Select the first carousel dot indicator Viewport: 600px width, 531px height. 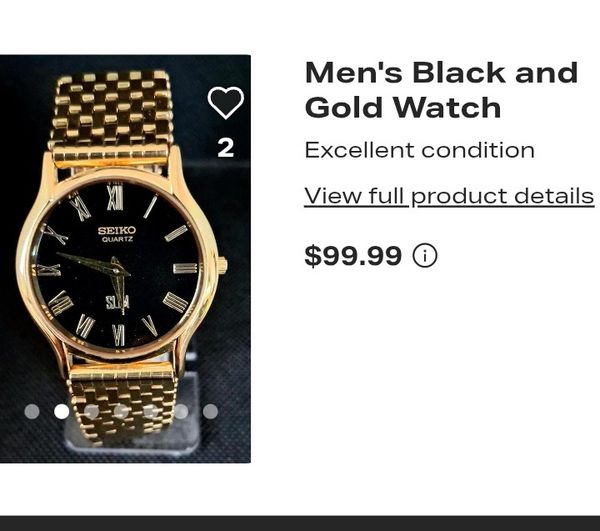(x=32, y=412)
